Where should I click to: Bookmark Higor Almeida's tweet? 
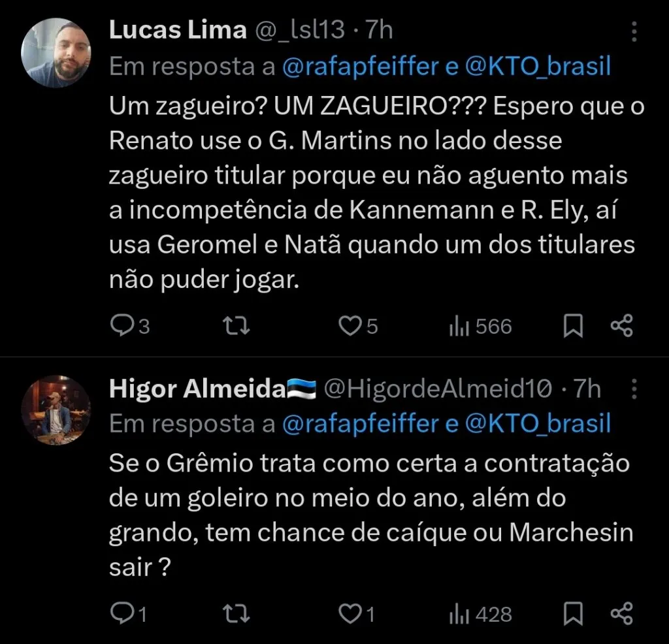(574, 613)
